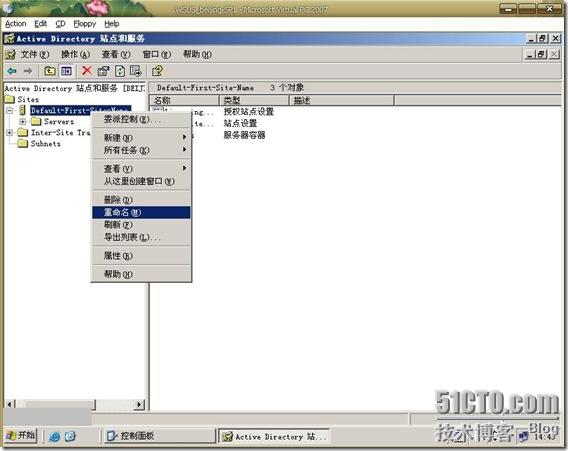Click the Back arrow toolbar icon
568x451 pixels.
[x=12, y=71]
